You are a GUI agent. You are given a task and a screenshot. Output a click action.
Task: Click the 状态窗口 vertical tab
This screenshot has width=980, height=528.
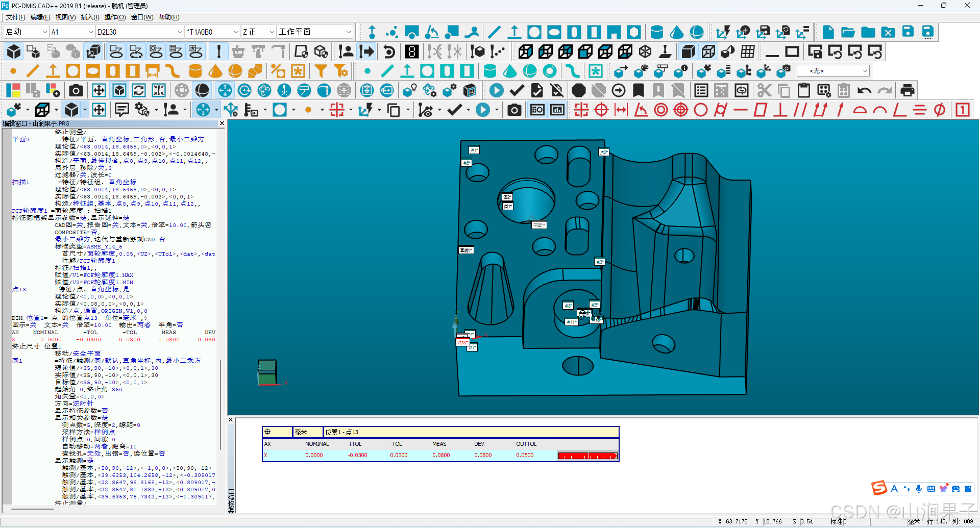(231, 501)
